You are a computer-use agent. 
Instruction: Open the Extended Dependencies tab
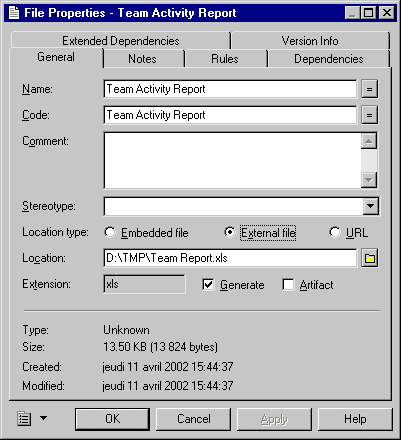tap(121, 41)
